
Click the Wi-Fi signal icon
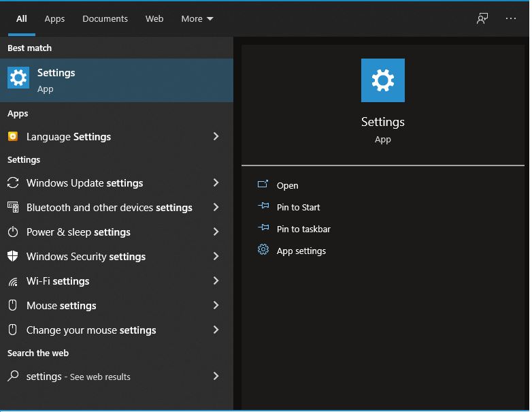click(13, 281)
